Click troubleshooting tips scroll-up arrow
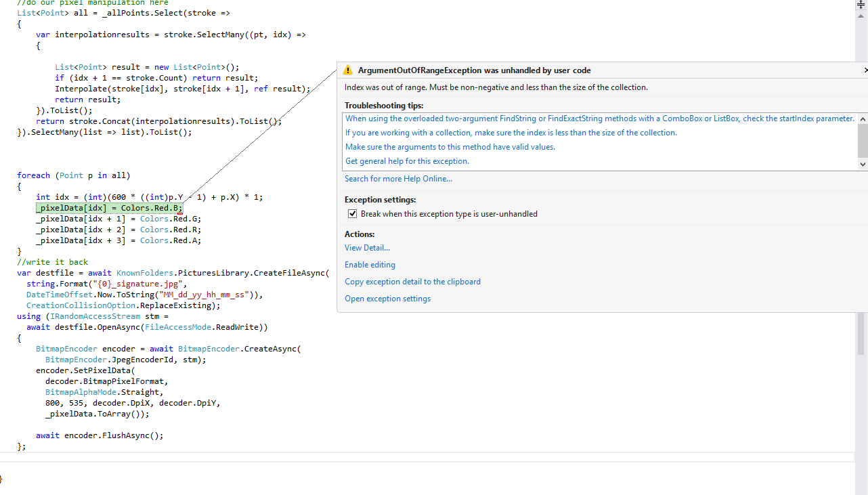868x495 pixels. coord(863,119)
